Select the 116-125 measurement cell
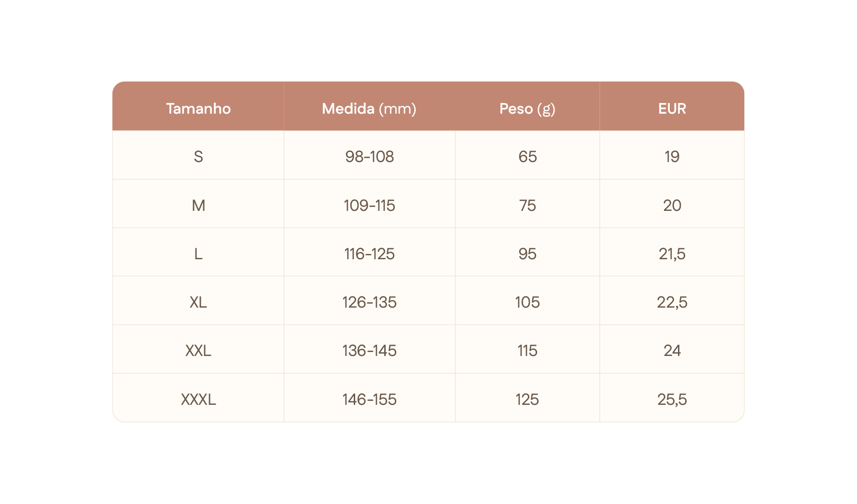Image resolution: width=857 pixels, height=504 pixels. pos(369,254)
